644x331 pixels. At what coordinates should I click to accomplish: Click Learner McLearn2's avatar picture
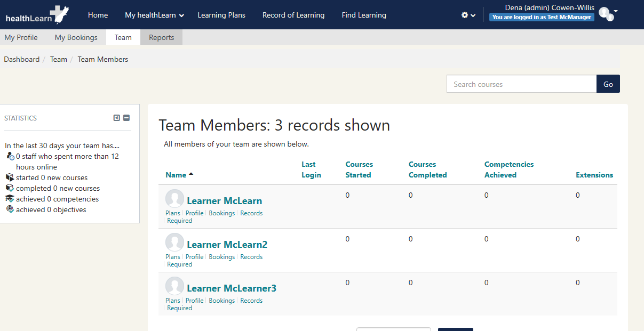click(174, 243)
